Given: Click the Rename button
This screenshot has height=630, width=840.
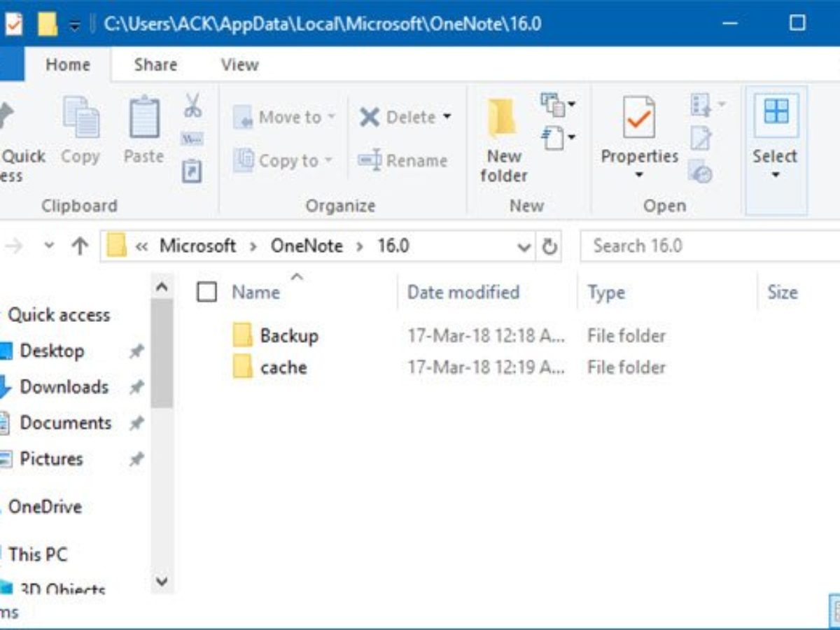Looking at the screenshot, I should pos(402,160).
